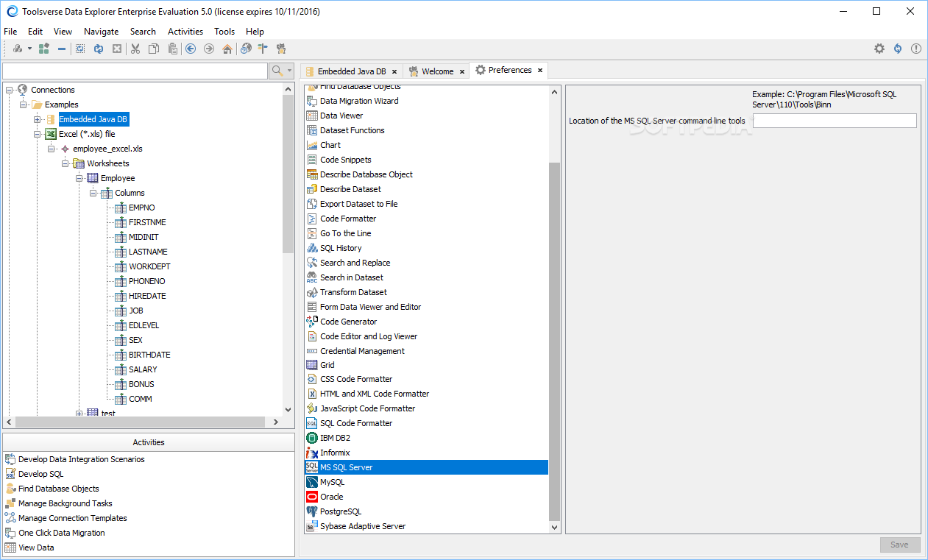Click the signpost toolbar icon
The image size is (928, 560).
pos(263,49)
